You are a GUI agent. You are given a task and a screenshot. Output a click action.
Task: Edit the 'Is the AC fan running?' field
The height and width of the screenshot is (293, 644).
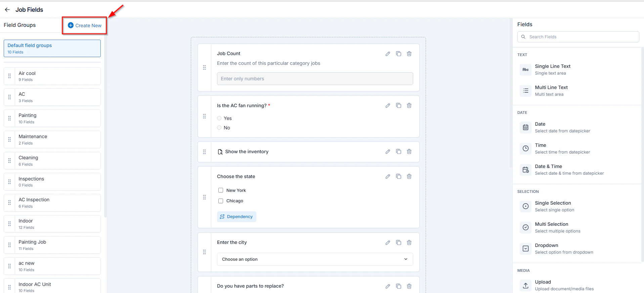tap(388, 106)
